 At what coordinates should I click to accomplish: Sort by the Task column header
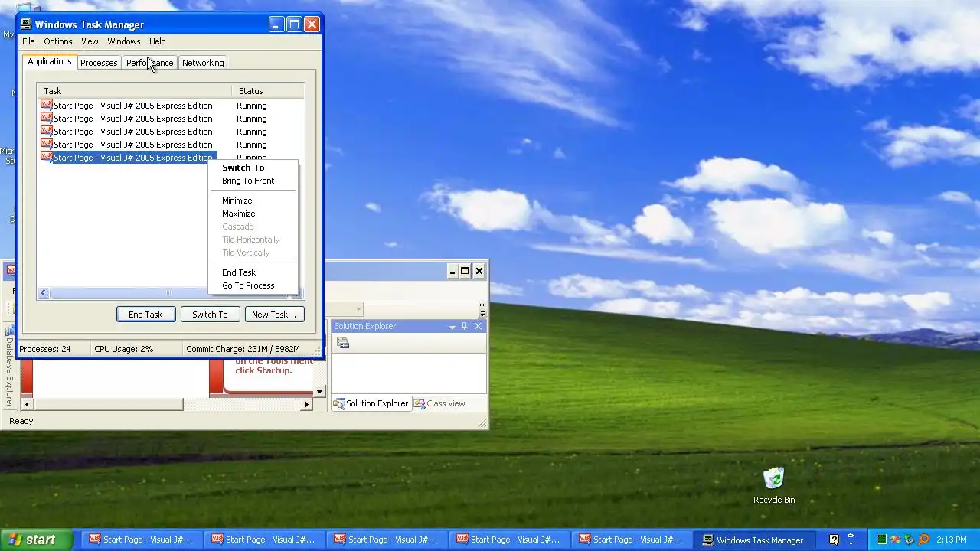(134, 91)
